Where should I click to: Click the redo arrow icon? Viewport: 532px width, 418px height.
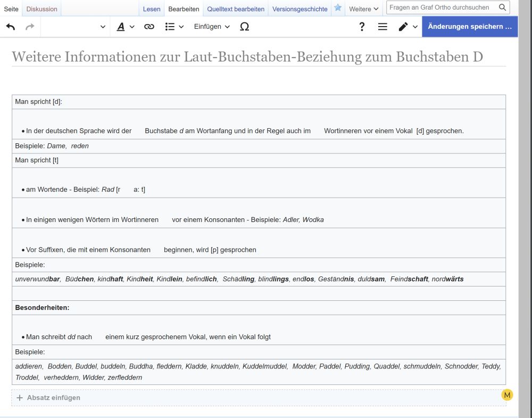pos(30,27)
